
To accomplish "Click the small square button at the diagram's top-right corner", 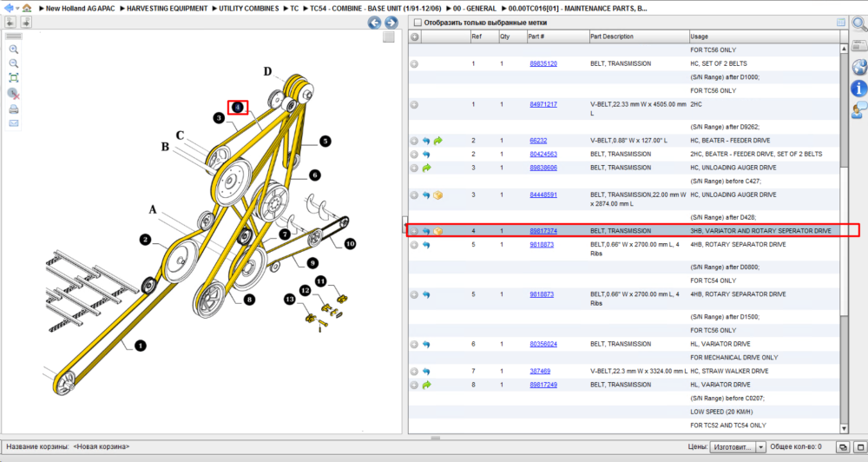I will (389, 36).
